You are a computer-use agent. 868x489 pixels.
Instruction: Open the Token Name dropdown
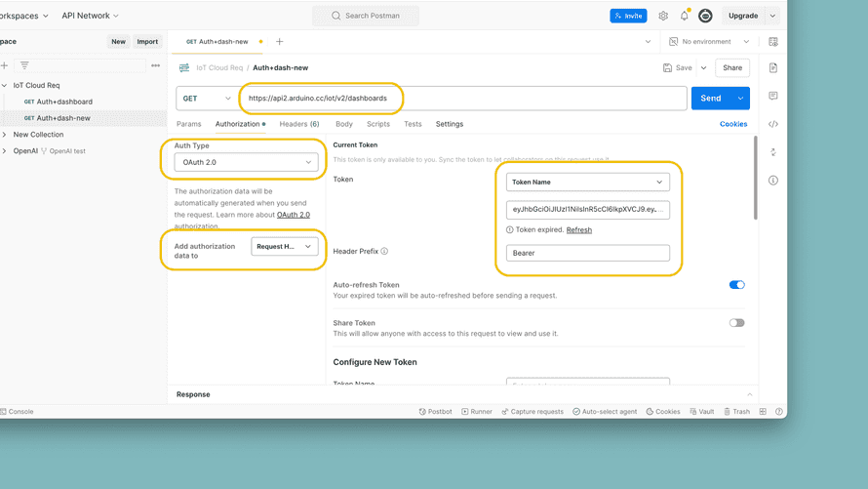pyautogui.click(x=588, y=183)
